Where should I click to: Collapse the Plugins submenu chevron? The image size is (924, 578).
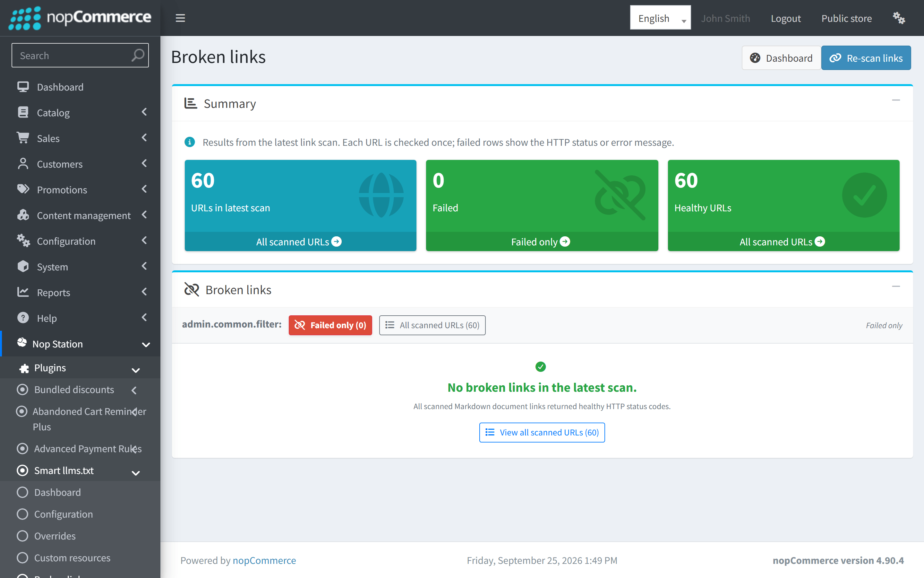[x=135, y=370]
